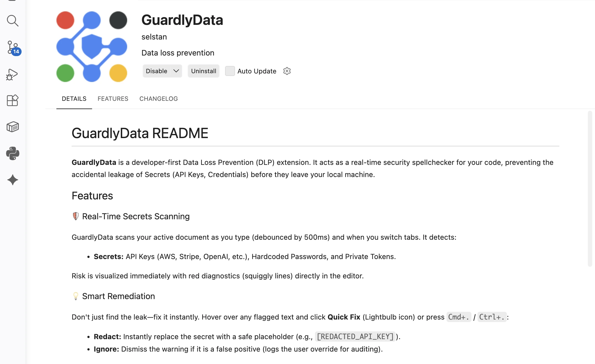Click the GuardlyData extension logo
The image size is (595, 364).
point(92,47)
